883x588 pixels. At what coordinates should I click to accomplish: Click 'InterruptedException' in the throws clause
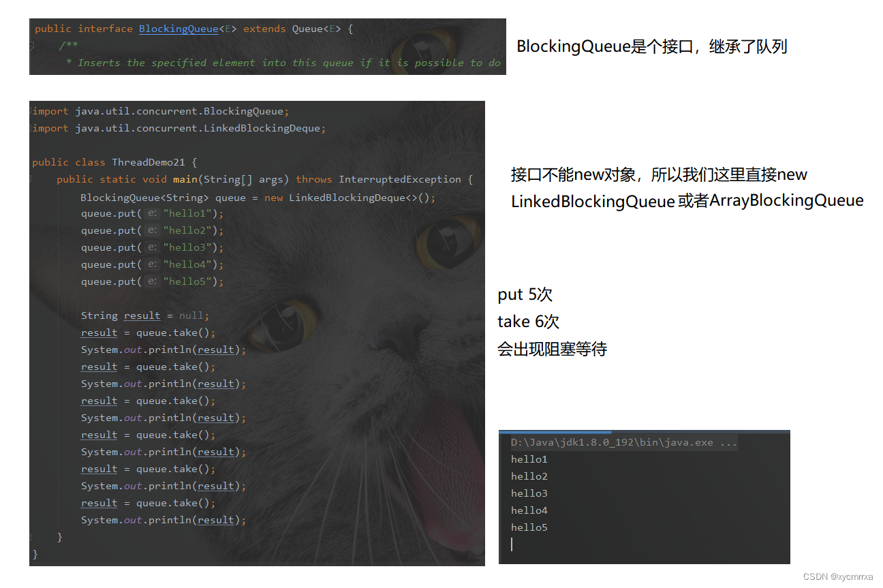(400, 179)
